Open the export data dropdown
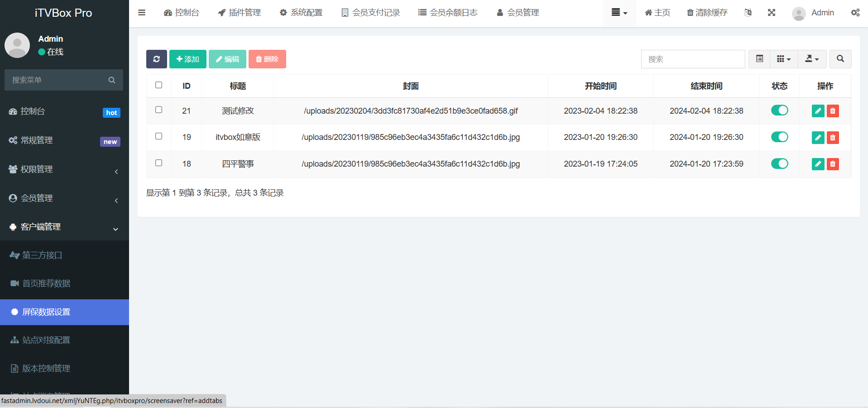 811,59
